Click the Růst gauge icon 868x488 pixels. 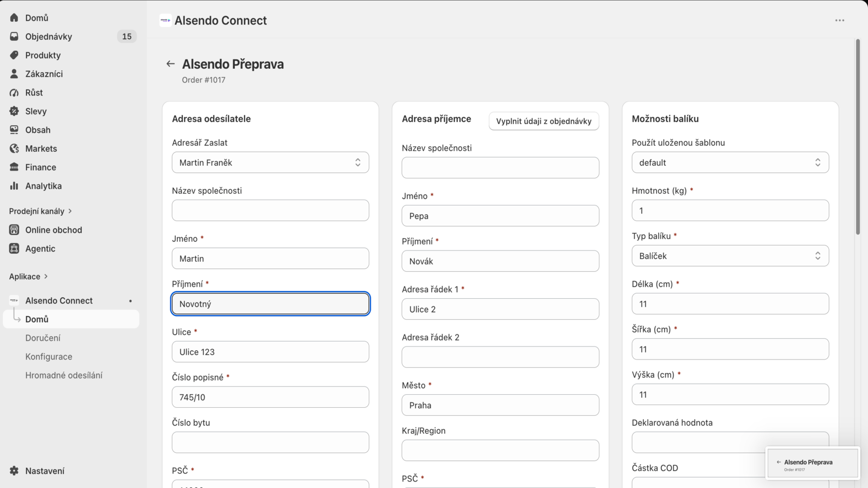click(14, 93)
